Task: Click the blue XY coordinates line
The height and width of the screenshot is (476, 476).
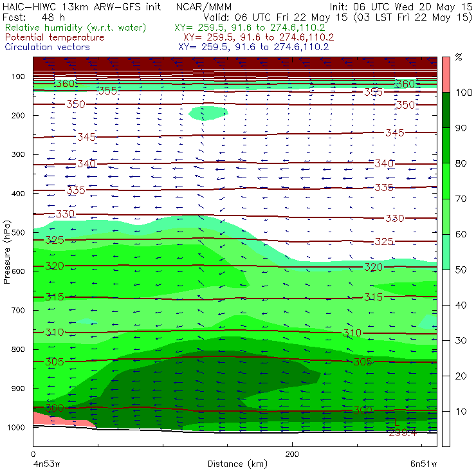Action: [x=253, y=47]
